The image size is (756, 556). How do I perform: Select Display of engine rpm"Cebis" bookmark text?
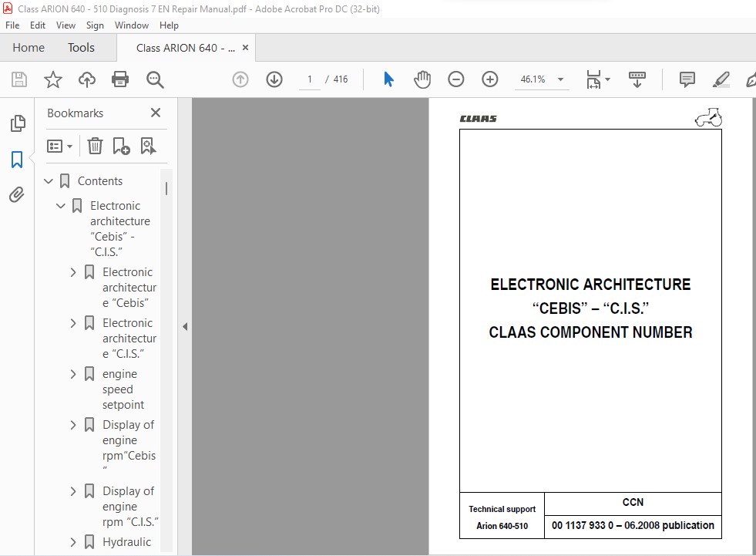[129, 446]
